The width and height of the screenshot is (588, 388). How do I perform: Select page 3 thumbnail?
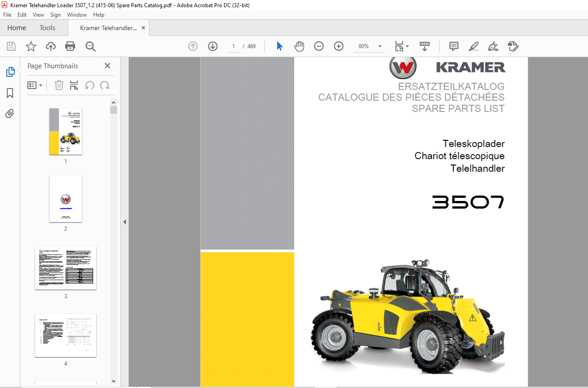coord(66,268)
